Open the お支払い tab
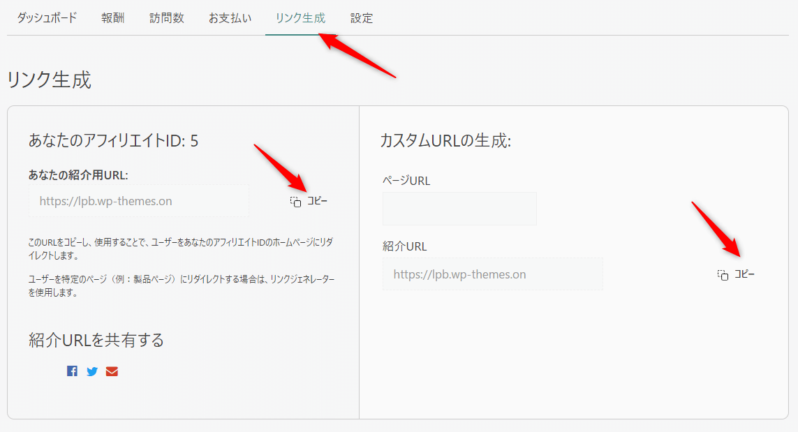 (230, 18)
